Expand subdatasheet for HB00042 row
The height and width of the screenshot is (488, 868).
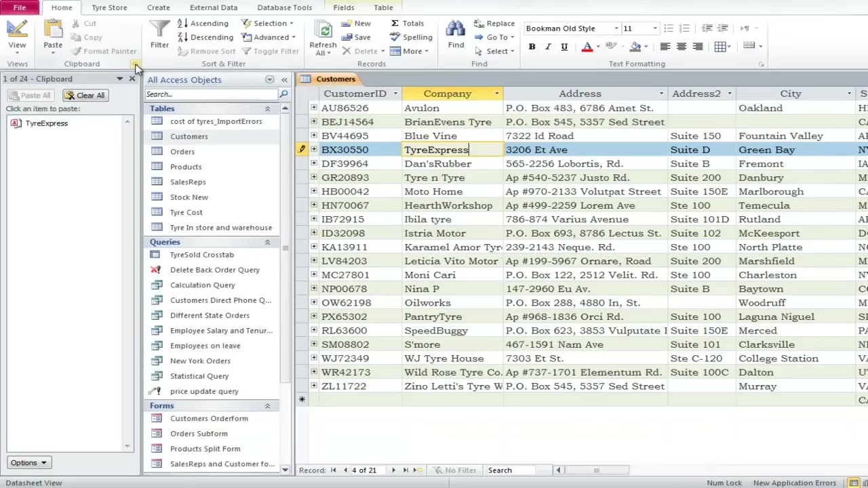click(x=313, y=191)
